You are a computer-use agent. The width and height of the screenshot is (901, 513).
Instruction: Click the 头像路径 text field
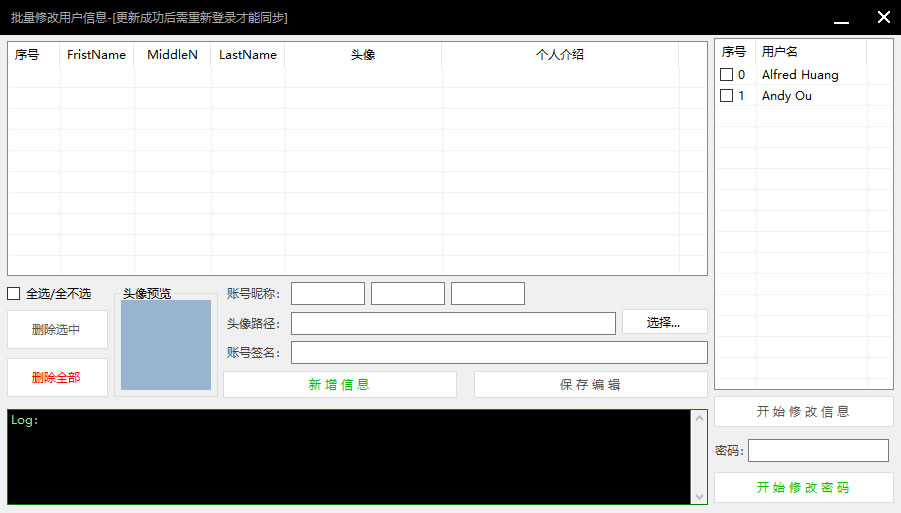(x=453, y=324)
